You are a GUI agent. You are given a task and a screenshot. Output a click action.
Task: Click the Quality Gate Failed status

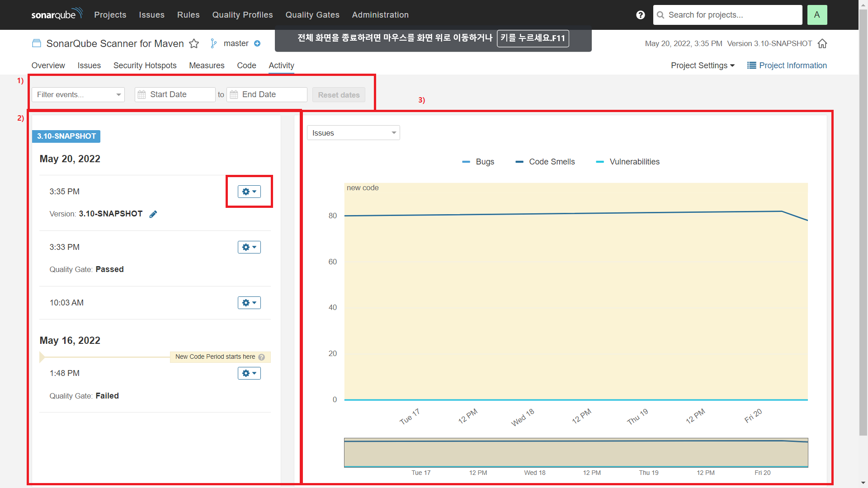(84, 396)
